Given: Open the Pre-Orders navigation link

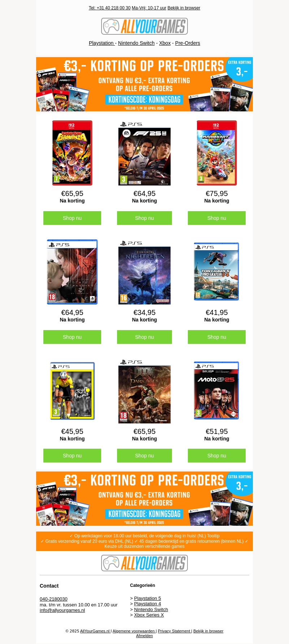Looking at the screenshot, I should click(x=187, y=43).
